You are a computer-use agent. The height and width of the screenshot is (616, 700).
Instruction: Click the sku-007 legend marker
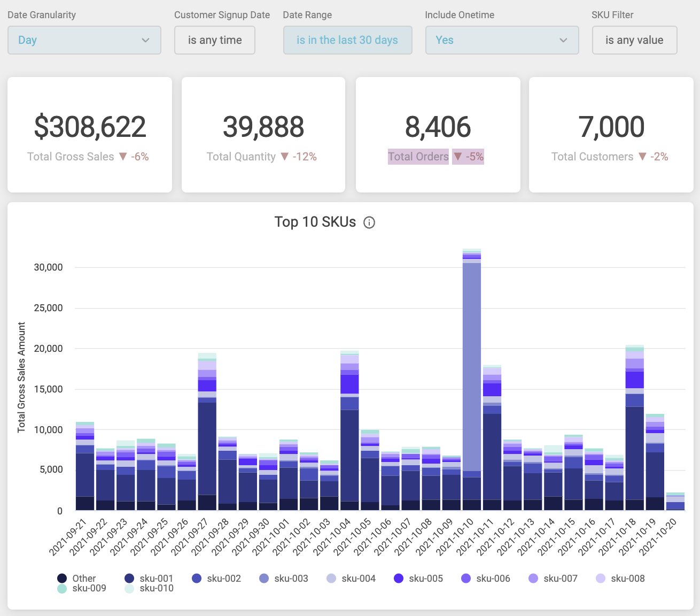tap(533, 578)
